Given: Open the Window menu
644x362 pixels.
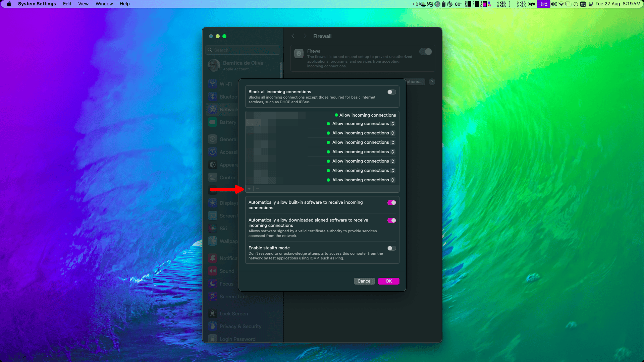Looking at the screenshot, I should pyautogui.click(x=104, y=4).
